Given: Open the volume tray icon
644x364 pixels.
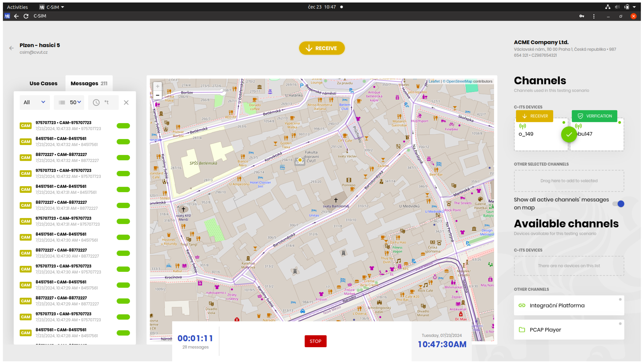Looking at the screenshot, I should coord(617,7).
